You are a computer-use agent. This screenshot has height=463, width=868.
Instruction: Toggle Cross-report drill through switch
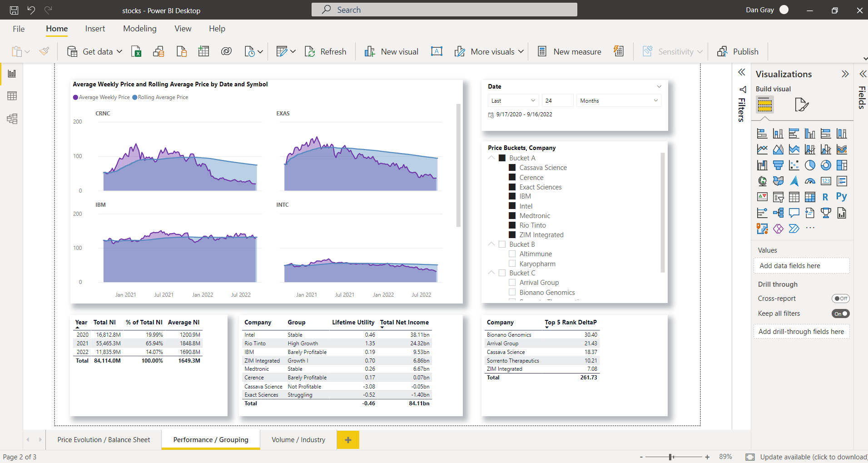[x=840, y=299]
